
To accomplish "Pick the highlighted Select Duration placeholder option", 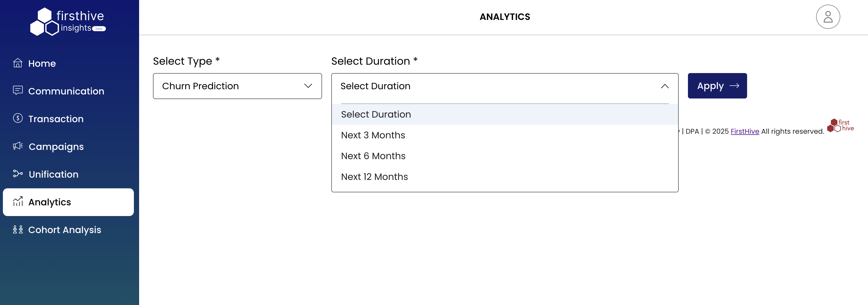I will 376,114.
